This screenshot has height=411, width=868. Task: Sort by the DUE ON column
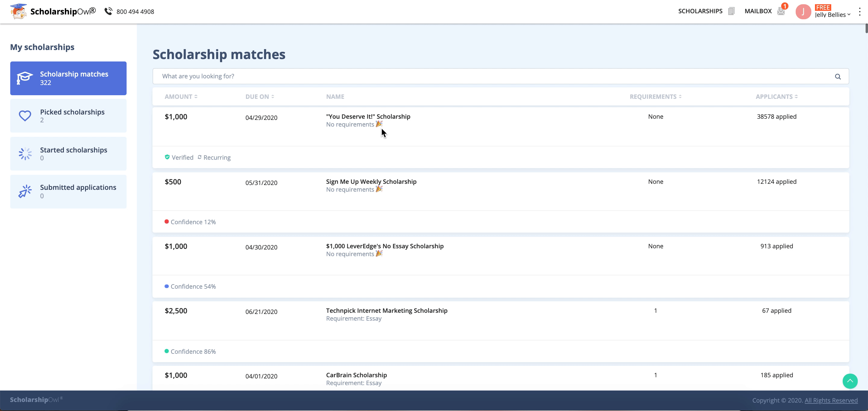coord(259,97)
